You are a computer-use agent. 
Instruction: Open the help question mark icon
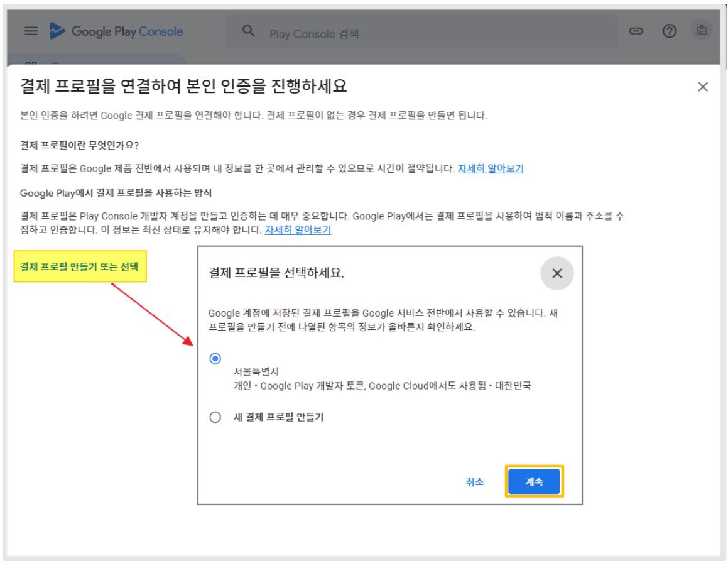[x=669, y=31]
